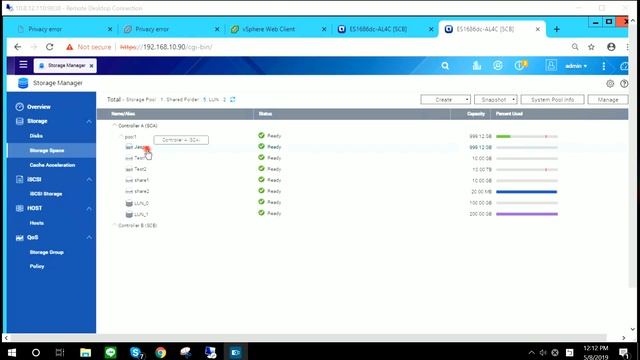Bookmark this page with star icon

pyautogui.click(x=591, y=47)
